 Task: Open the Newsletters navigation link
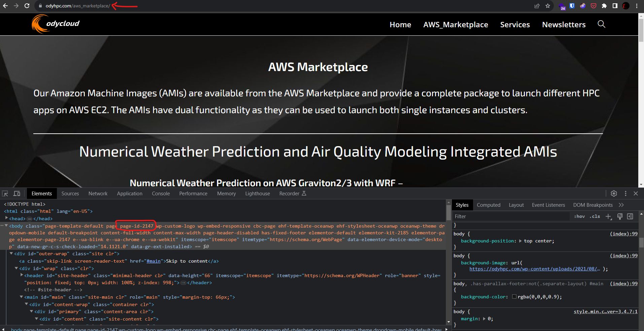[x=564, y=25]
